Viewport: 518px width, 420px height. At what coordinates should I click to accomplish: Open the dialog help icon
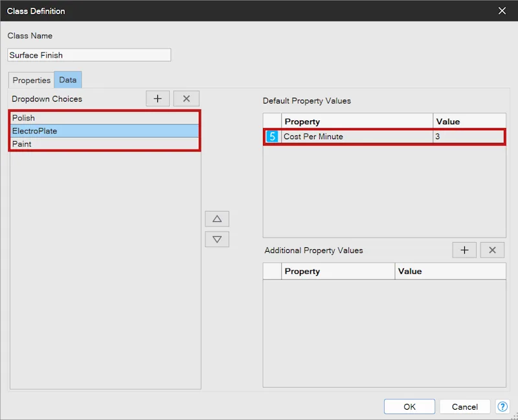502,406
